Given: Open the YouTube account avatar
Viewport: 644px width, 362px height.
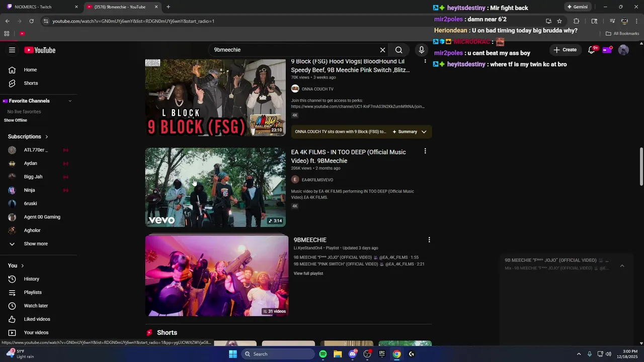Looking at the screenshot, I should coord(623,50).
